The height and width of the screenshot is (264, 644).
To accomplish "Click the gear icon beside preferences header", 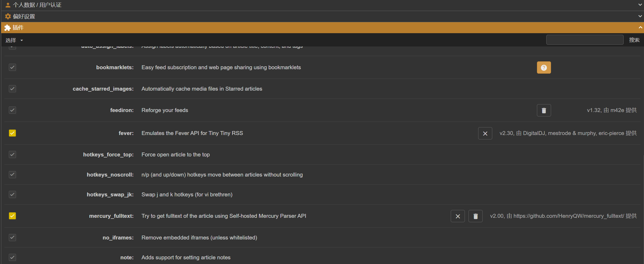I will [x=8, y=16].
